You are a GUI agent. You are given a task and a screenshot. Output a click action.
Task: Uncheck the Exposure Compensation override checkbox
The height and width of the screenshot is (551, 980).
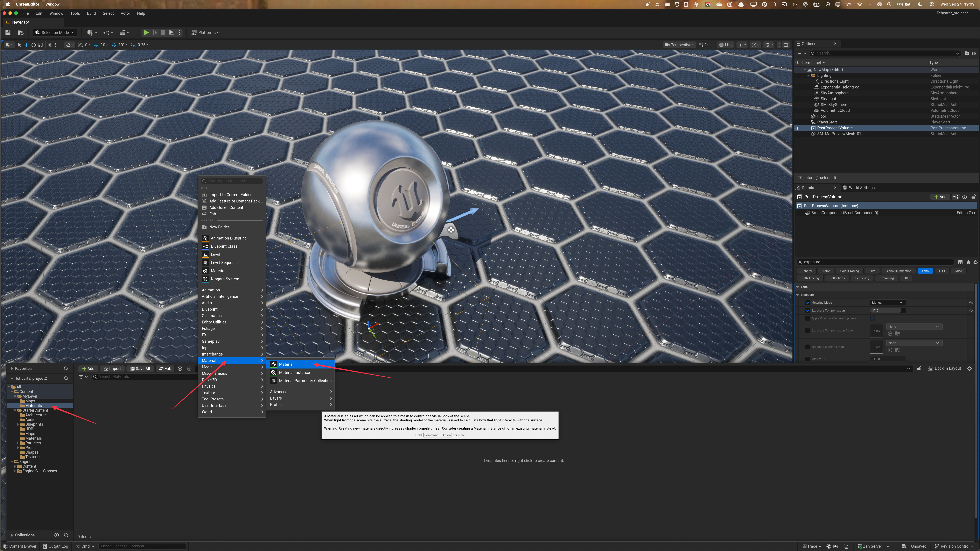pos(808,311)
